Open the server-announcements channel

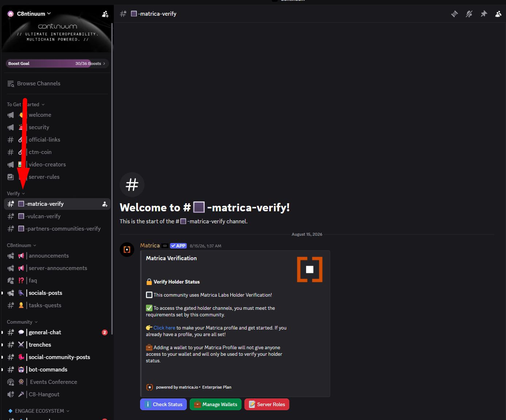(x=57, y=268)
